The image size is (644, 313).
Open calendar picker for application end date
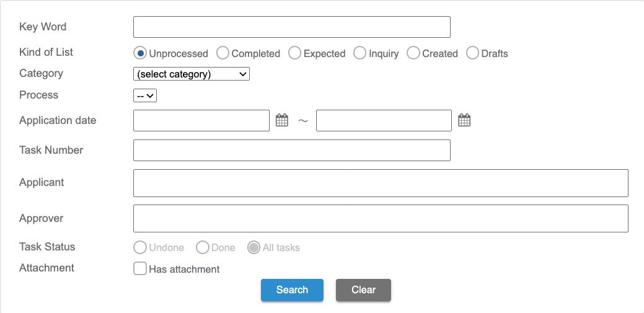coord(464,120)
